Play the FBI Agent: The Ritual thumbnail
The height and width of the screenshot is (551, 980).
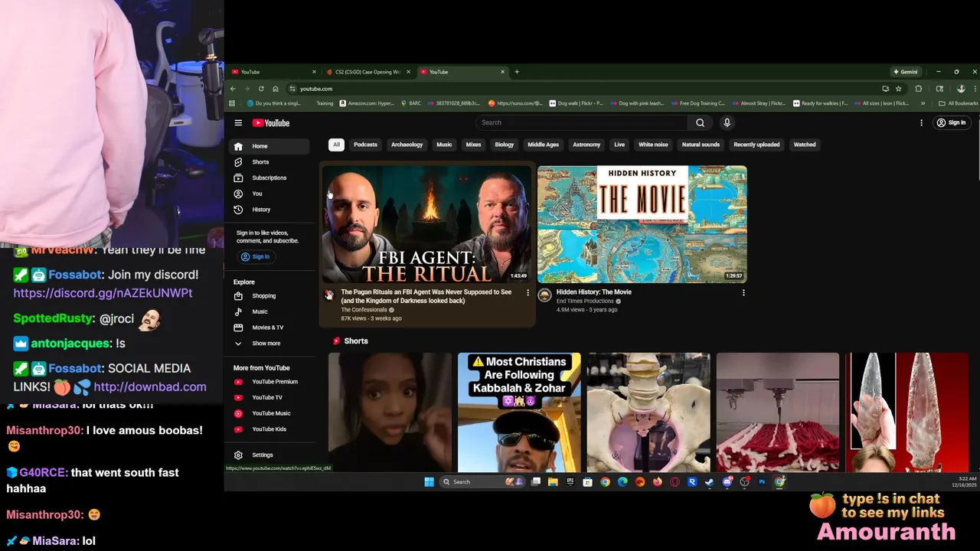[x=426, y=224]
